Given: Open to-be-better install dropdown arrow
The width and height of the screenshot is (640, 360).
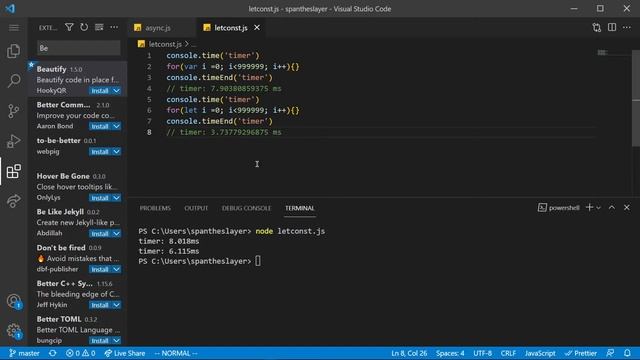Looking at the screenshot, I should tap(116, 151).
